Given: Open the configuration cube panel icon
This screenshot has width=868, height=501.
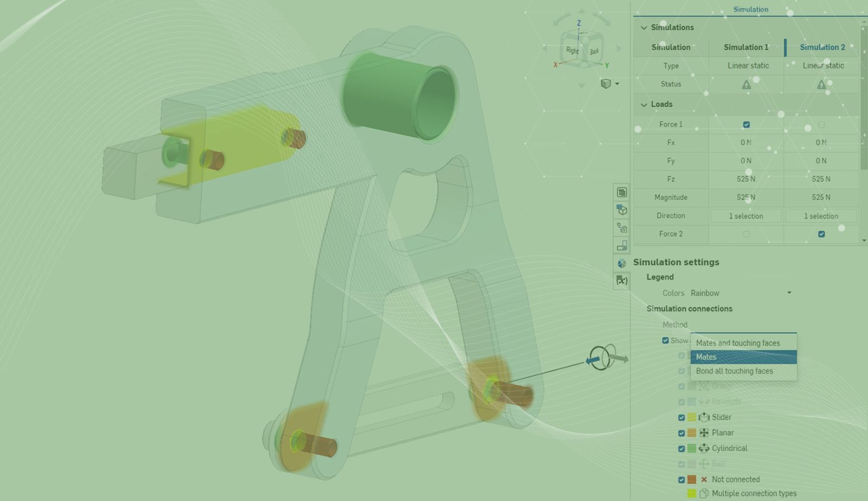Looking at the screenshot, I should click(622, 210).
